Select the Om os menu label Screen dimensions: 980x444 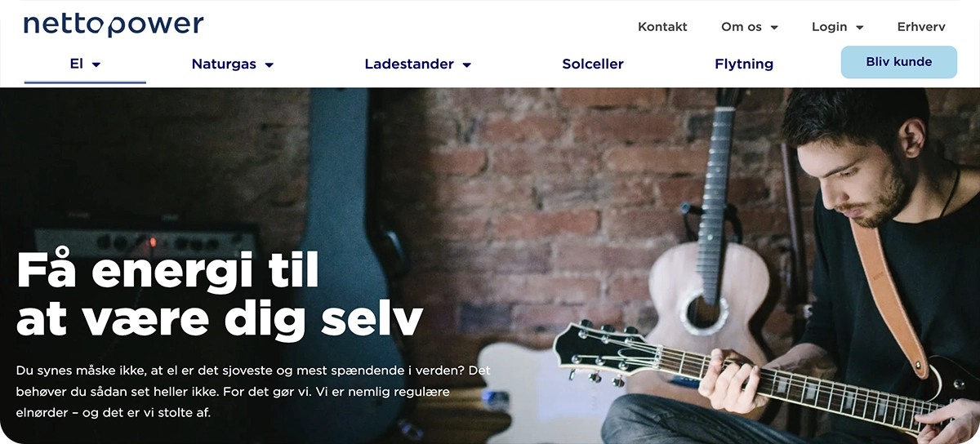tap(742, 27)
